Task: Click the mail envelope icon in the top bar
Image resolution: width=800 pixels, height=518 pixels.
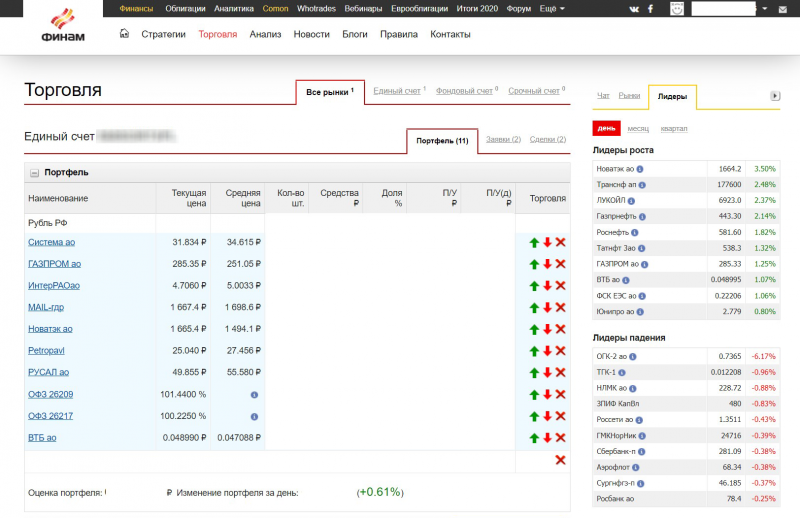Action: [x=785, y=8]
